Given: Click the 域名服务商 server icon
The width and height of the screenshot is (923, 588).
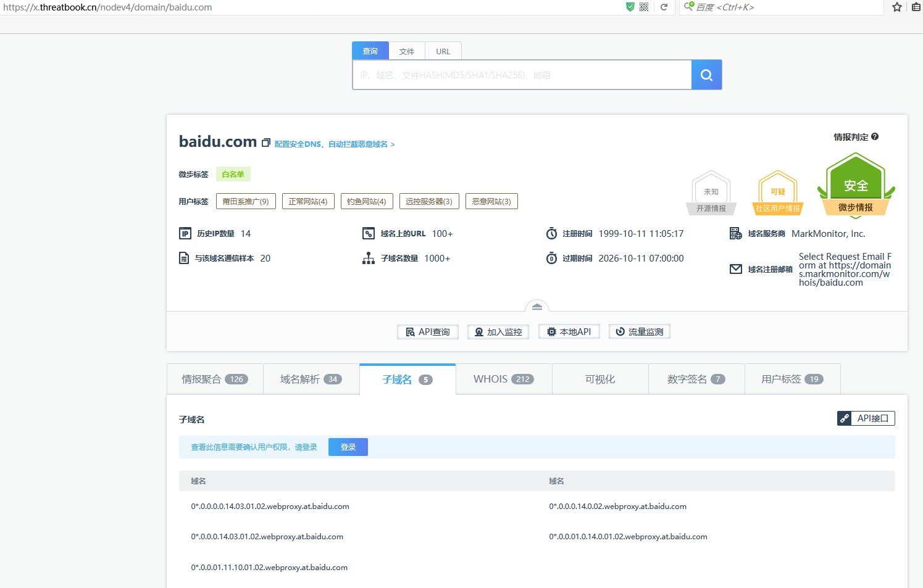Looking at the screenshot, I should pos(736,233).
